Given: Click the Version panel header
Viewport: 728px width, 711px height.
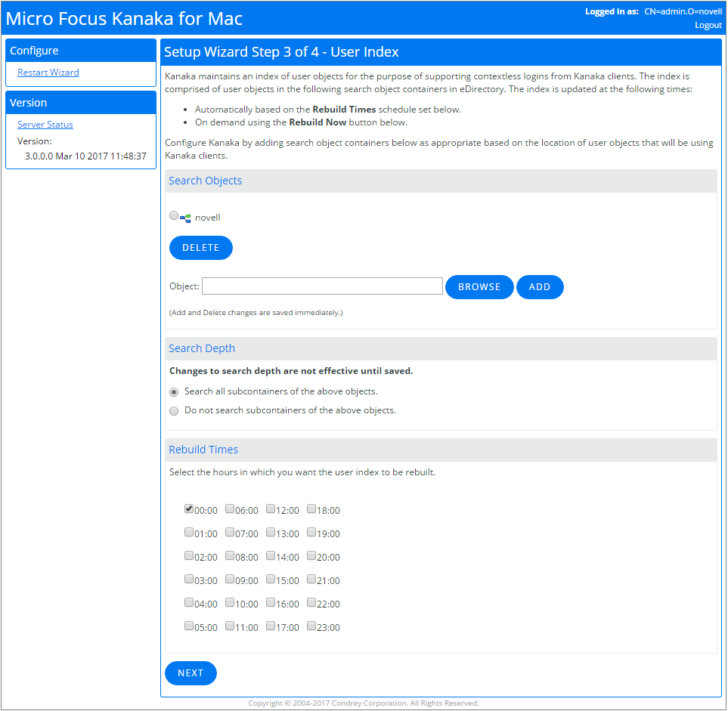Looking at the screenshot, I should (x=81, y=103).
